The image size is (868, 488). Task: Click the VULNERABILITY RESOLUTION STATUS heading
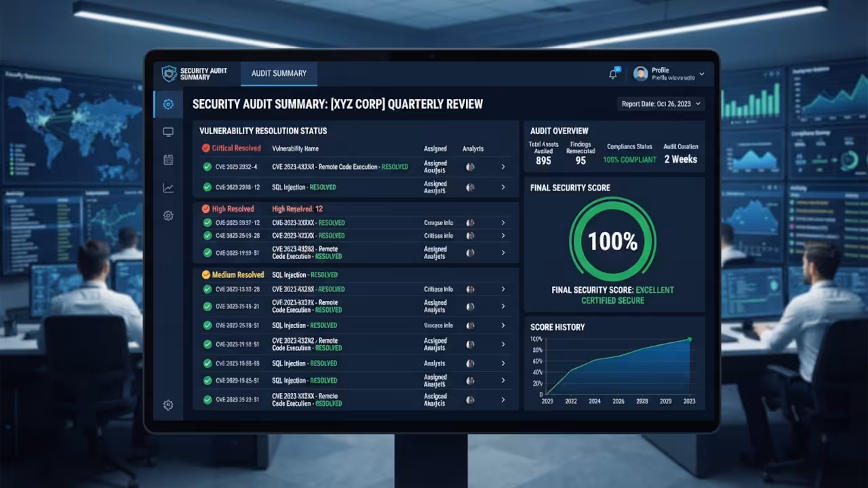263,131
